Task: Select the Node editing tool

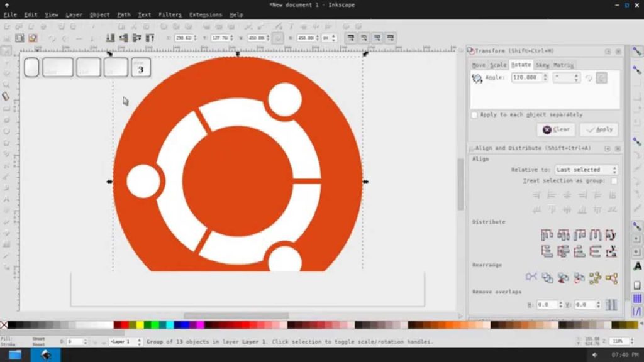Action: 6,62
